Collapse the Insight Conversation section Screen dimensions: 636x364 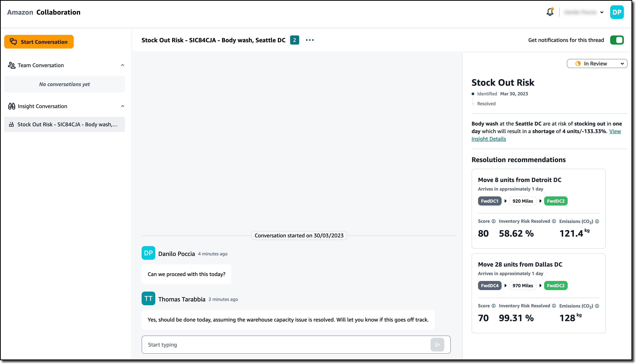[x=122, y=106]
